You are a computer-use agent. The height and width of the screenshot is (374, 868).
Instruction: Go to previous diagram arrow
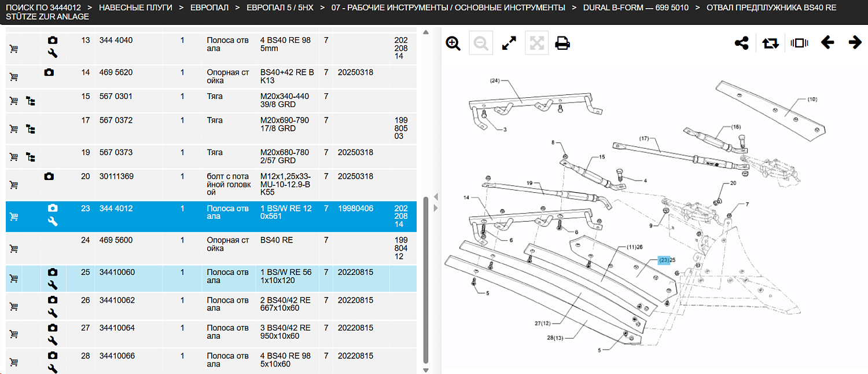click(827, 43)
